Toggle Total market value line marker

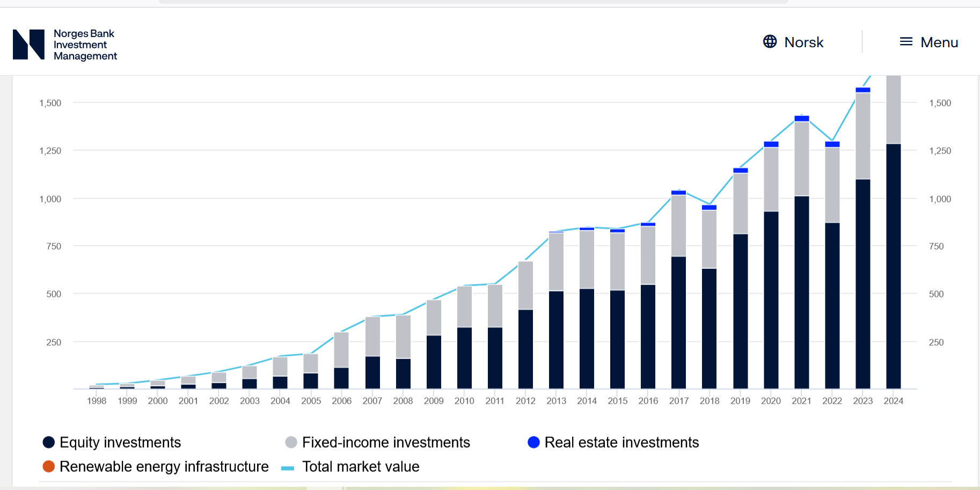pyautogui.click(x=288, y=468)
